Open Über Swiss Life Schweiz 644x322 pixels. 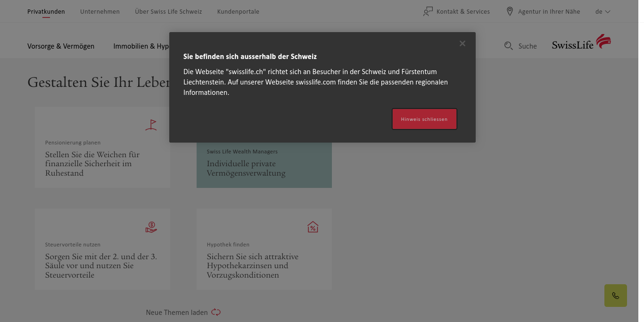[168, 11]
